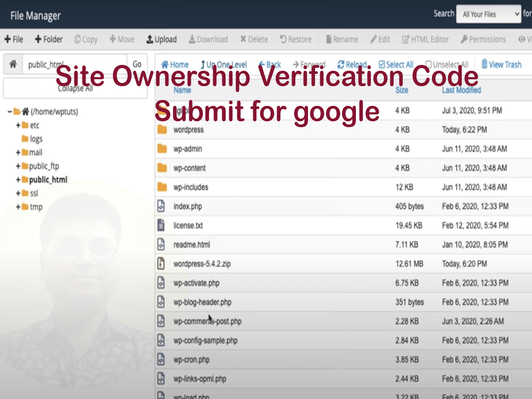Select public_html label in folder tree
This screenshot has width=532, height=399.
coord(48,179)
